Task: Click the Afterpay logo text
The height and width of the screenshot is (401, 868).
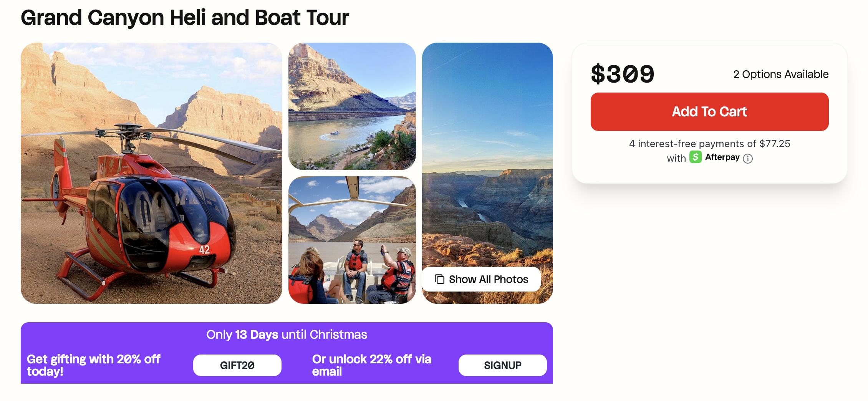Action: tap(722, 157)
